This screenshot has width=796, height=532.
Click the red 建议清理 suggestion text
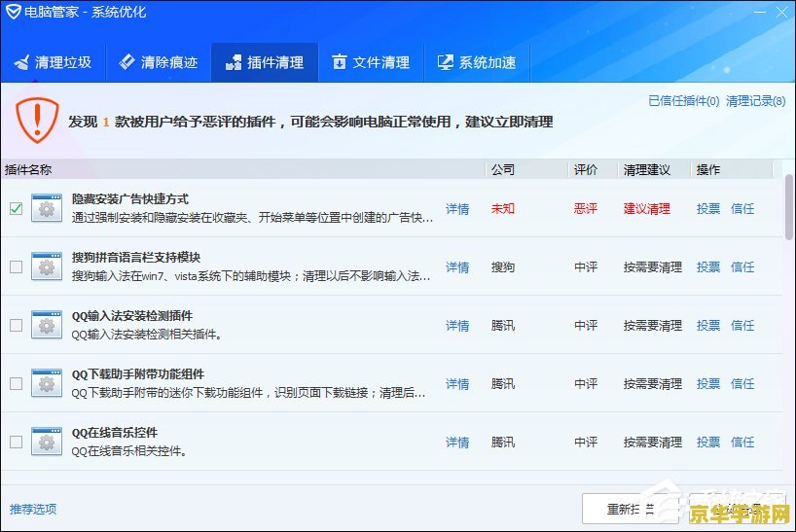coord(647,208)
